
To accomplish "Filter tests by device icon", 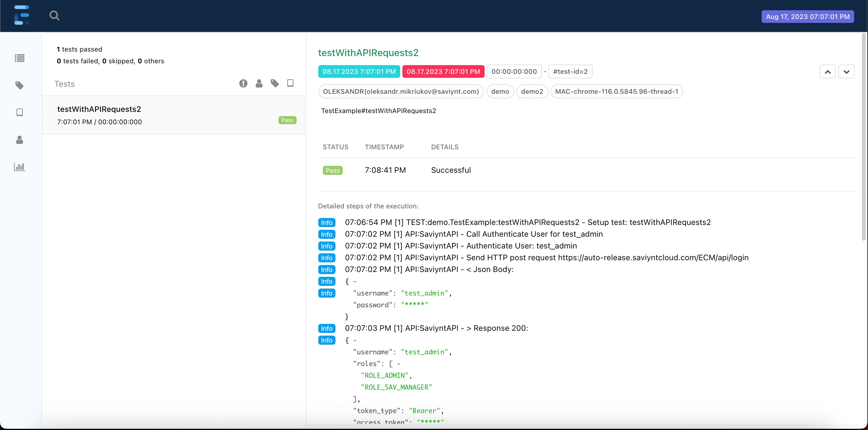I will pyautogui.click(x=290, y=83).
